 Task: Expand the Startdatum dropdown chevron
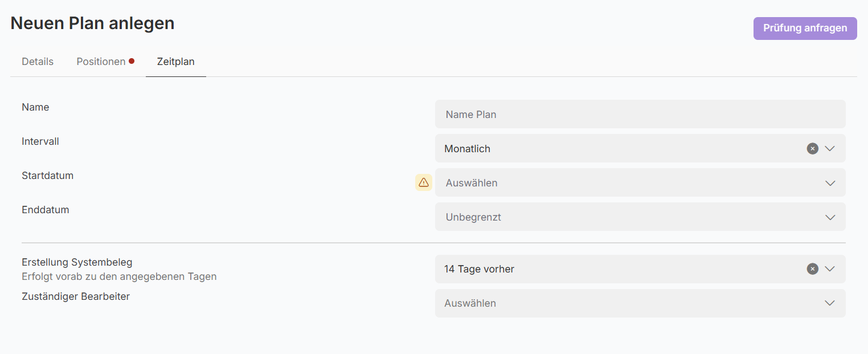[830, 183]
